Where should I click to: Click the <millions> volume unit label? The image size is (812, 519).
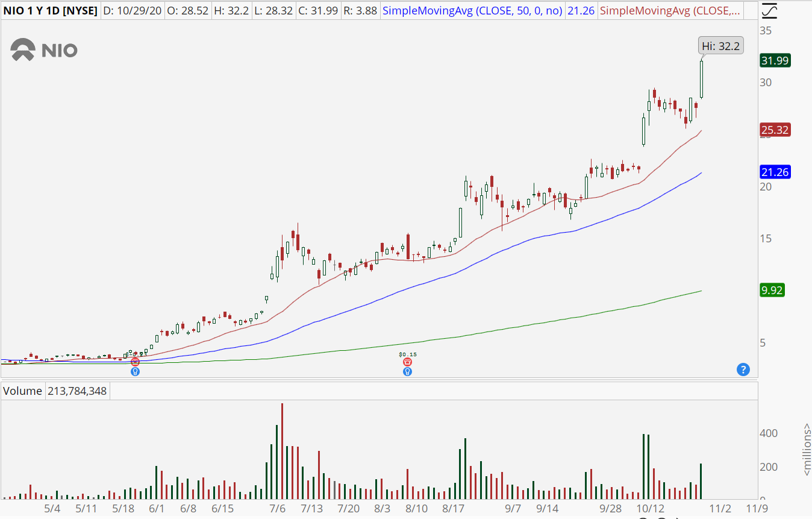pos(807,449)
